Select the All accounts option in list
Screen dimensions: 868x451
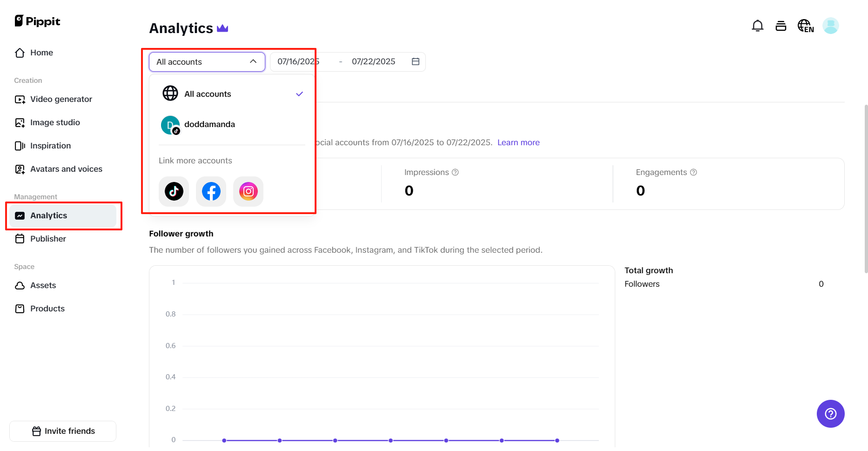(208, 94)
